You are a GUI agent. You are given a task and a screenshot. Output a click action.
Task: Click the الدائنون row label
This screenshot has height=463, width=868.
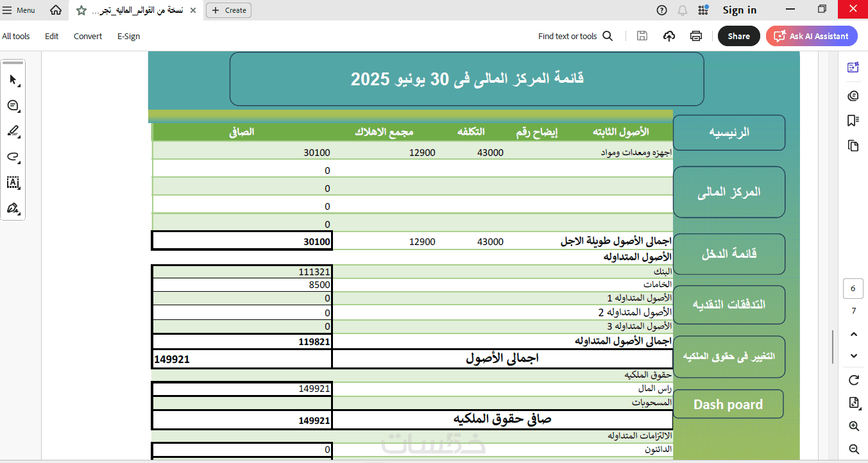[x=658, y=450]
